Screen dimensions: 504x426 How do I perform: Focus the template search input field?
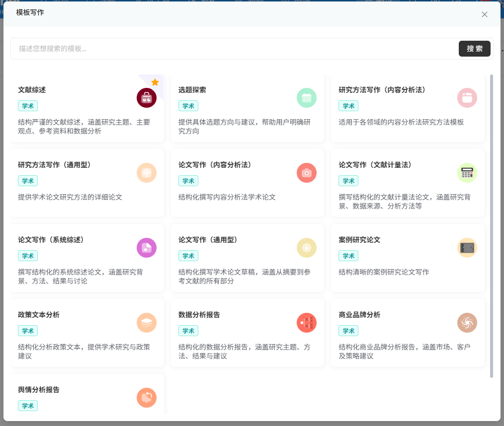tap(234, 49)
